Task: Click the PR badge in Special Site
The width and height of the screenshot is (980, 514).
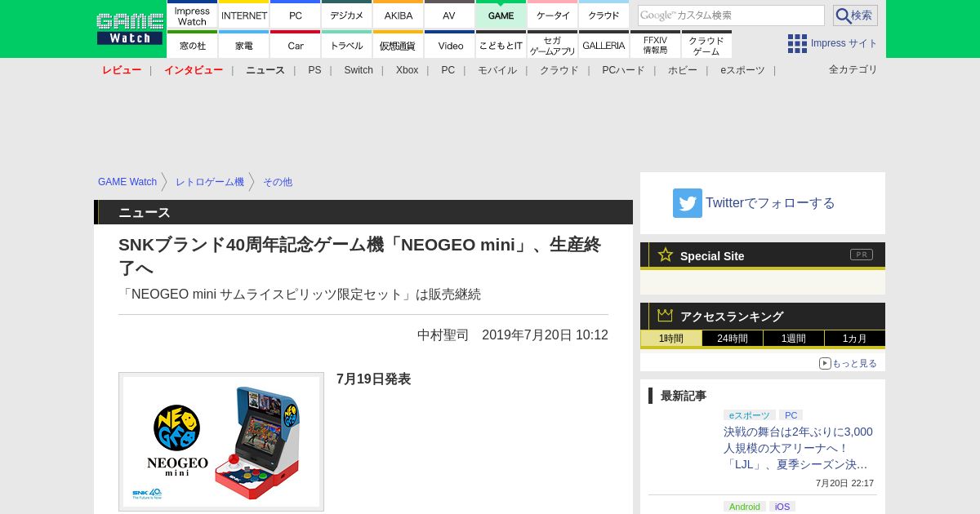Action: [862, 255]
